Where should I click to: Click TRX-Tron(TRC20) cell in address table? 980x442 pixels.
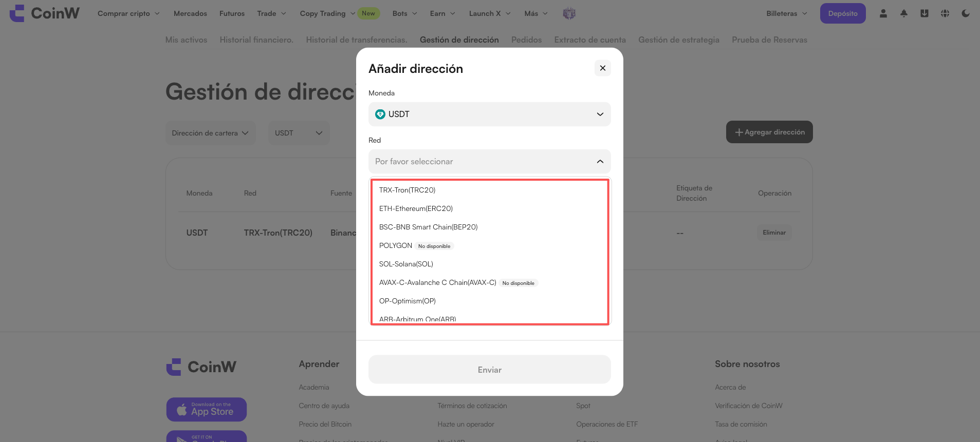tap(278, 233)
